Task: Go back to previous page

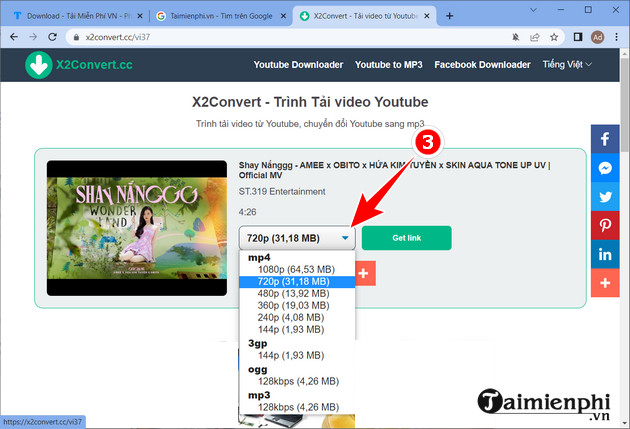Action: coord(14,37)
